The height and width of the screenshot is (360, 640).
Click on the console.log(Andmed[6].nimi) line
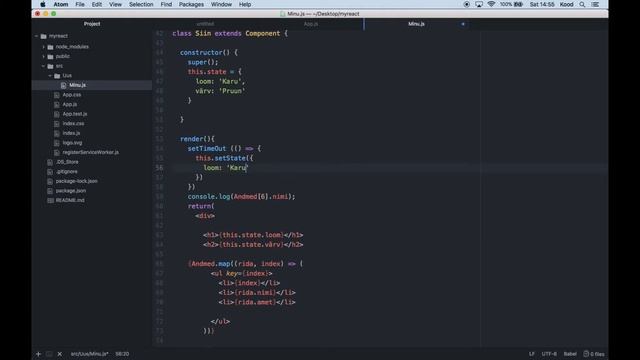point(241,197)
